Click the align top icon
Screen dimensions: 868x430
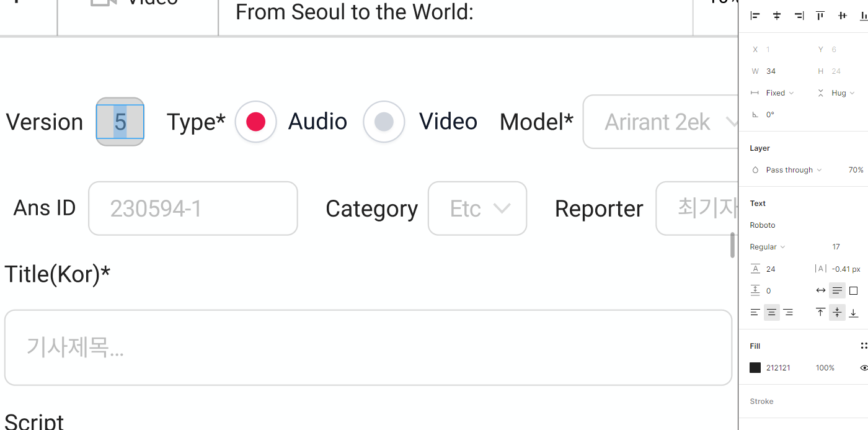tap(820, 16)
